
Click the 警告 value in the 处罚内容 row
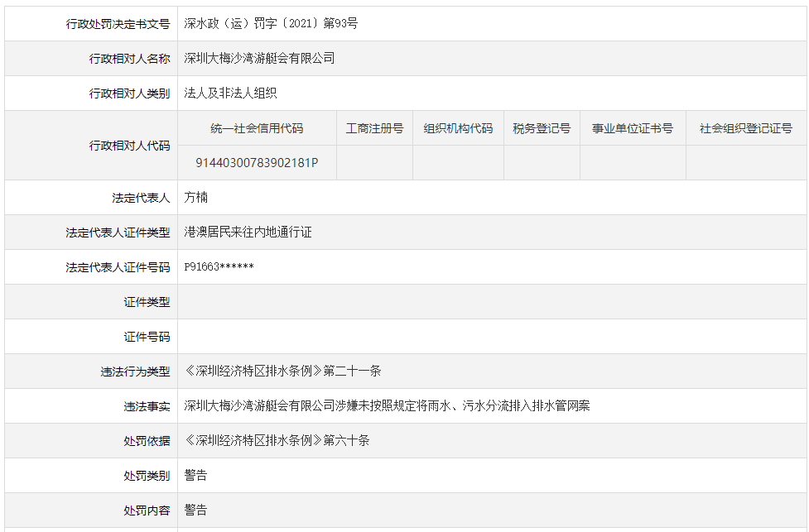tap(195, 510)
